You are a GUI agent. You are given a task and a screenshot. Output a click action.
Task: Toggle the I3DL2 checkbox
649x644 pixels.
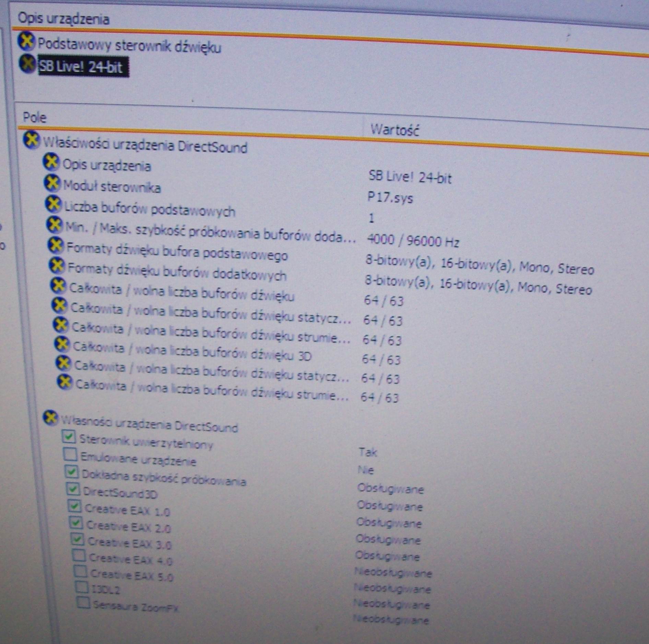click(x=82, y=587)
